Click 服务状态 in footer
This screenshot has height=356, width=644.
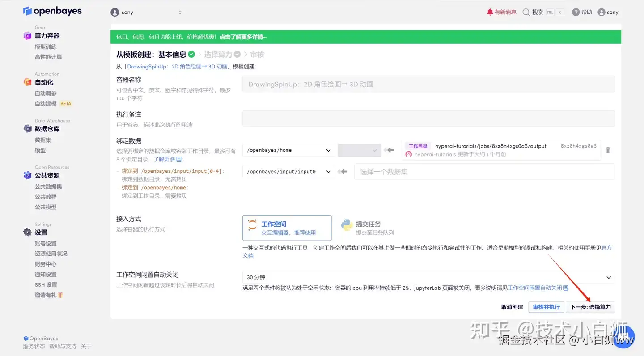coord(34,347)
